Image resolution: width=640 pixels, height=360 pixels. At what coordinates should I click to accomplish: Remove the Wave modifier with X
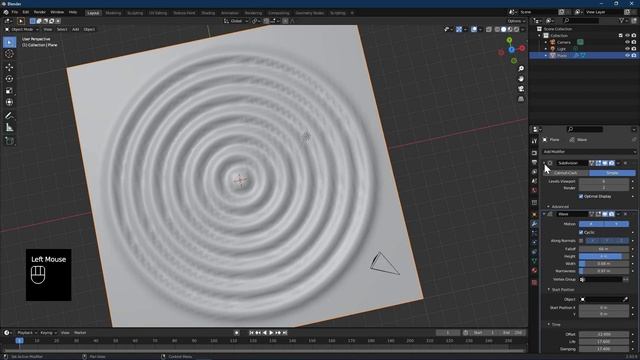click(625, 214)
